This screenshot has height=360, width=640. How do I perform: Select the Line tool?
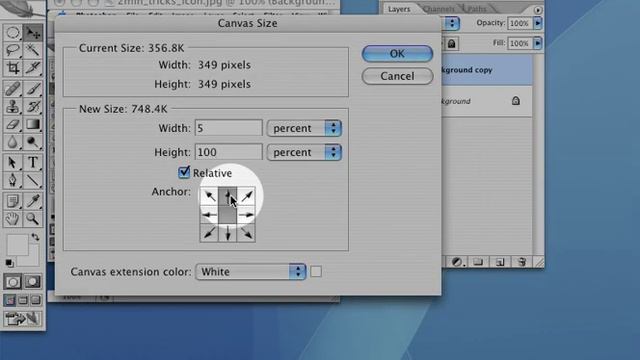[x=33, y=180]
